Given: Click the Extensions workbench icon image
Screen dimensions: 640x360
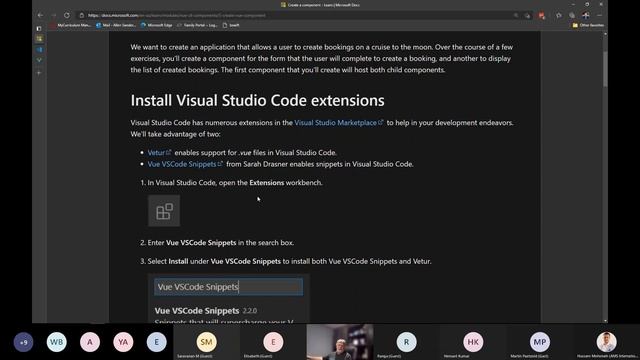Looking at the screenshot, I should [x=164, y=211].
